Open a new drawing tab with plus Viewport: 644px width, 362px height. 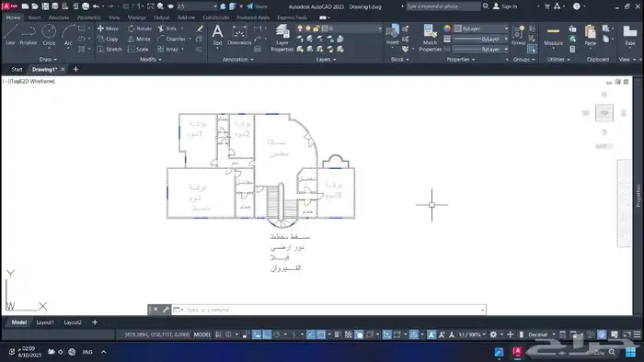click(75, 69)
